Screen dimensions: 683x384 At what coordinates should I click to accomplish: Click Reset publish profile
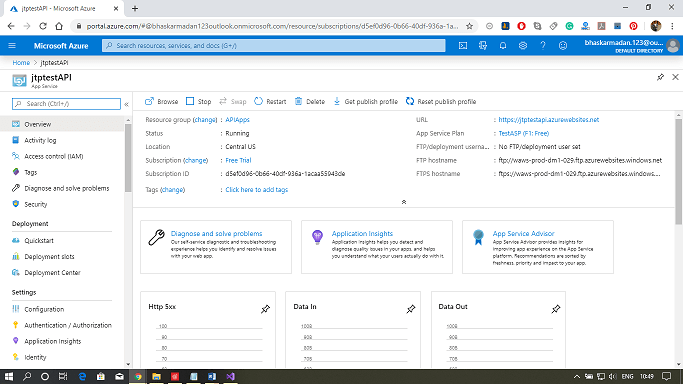tap(441, 101)
